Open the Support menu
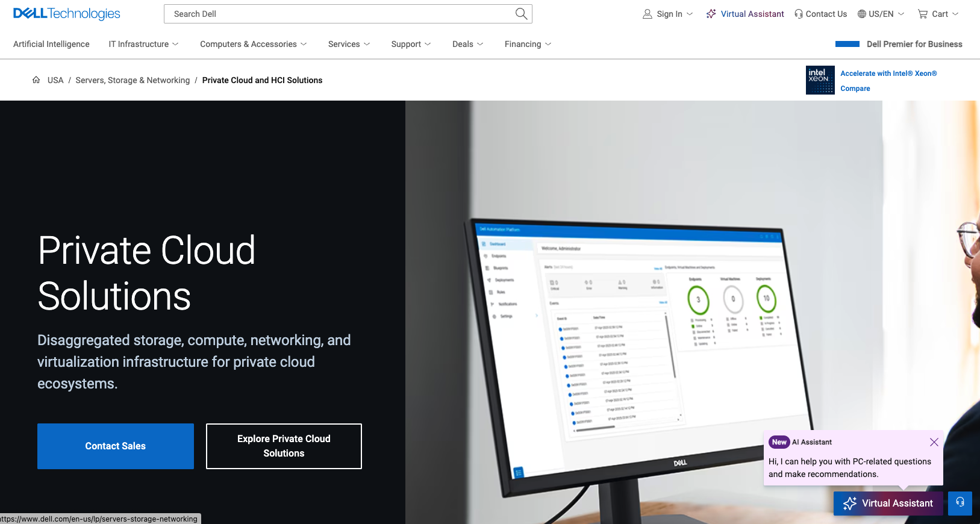This screenshot has width=980, height=524. (x=411, y=44)
